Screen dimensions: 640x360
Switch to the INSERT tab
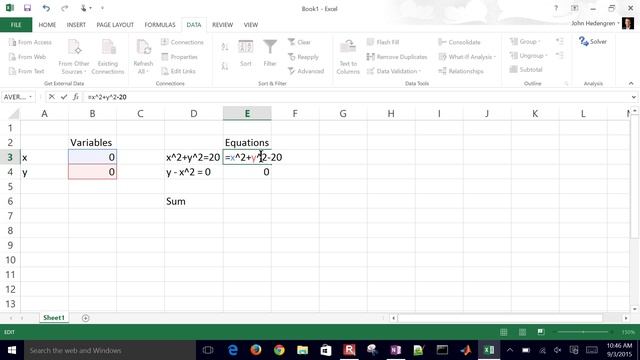tap(76, 25)
